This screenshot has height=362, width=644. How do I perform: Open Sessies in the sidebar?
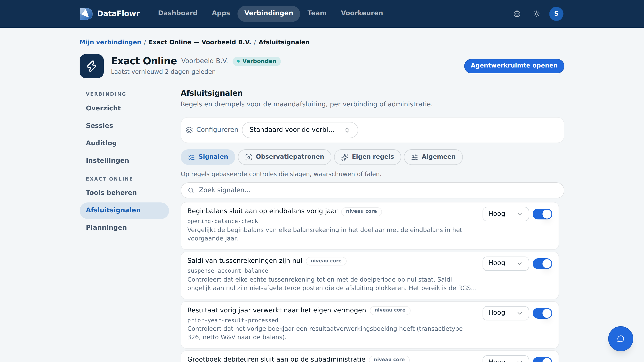[124, 126]
